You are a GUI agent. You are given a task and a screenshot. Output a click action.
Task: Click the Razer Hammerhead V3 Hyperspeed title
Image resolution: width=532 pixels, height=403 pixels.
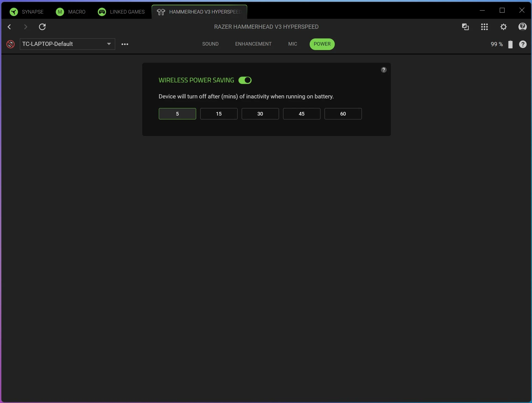pyautogui.click(x=266, y=27)
